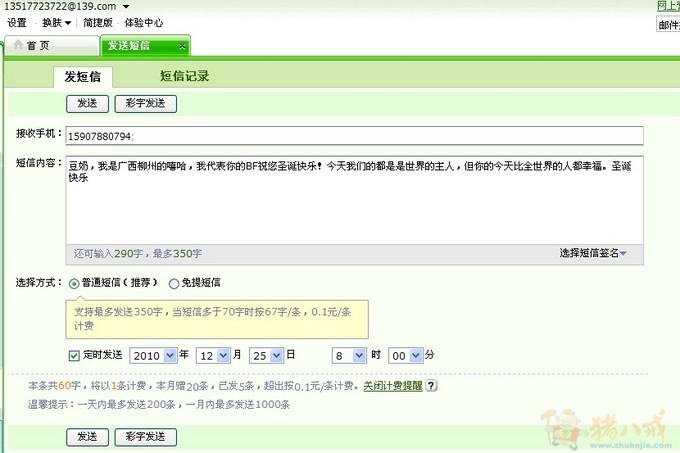Open the 简捷版 link
This screenshot has height=453, width=680.
tap(98, 23)
